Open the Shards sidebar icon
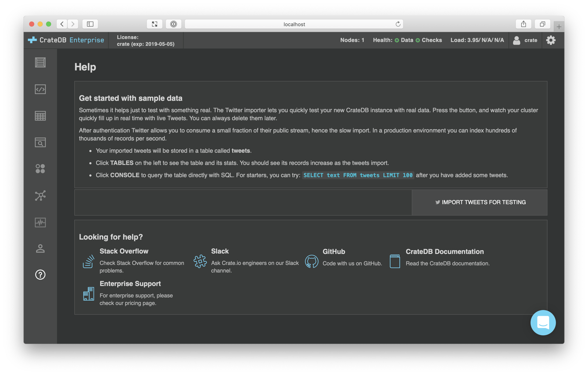The width and height of the screenshot is (588, 375). pos(40,169)
